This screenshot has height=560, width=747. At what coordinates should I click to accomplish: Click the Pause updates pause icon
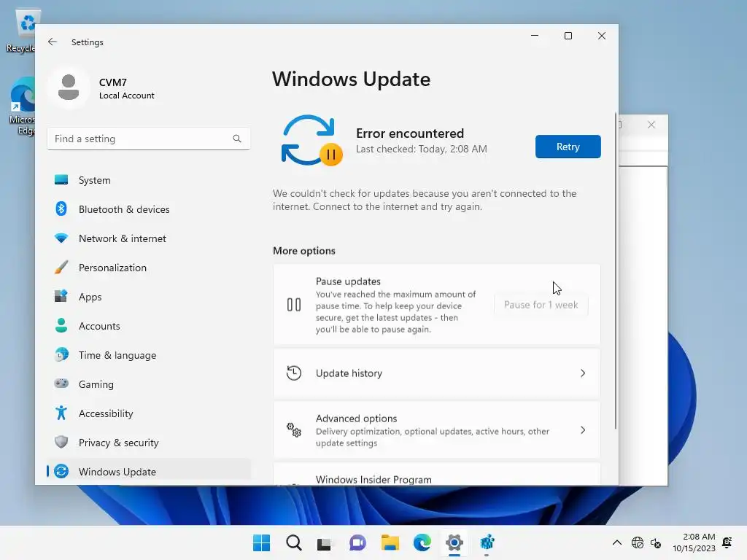pyautogui.click(x=294, y=305)
